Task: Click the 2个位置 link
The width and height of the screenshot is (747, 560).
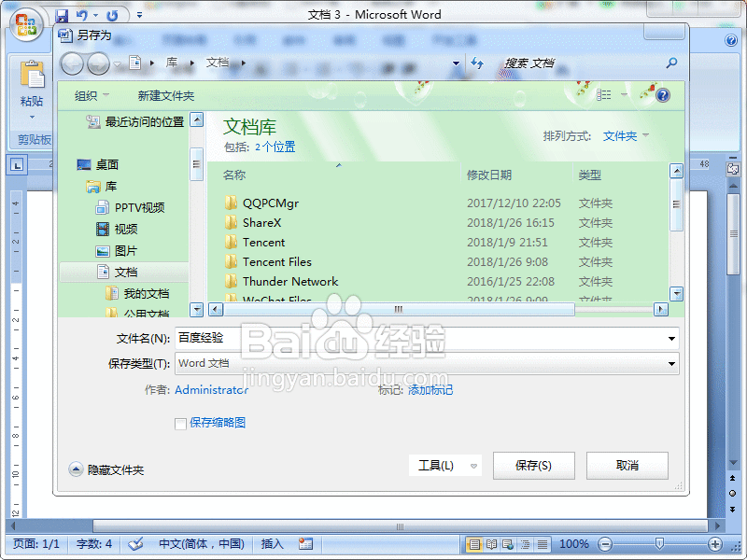Action: point(275,147)
